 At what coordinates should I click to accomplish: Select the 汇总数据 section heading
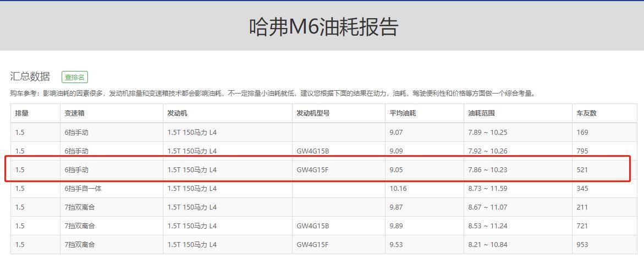coord(30,76)
